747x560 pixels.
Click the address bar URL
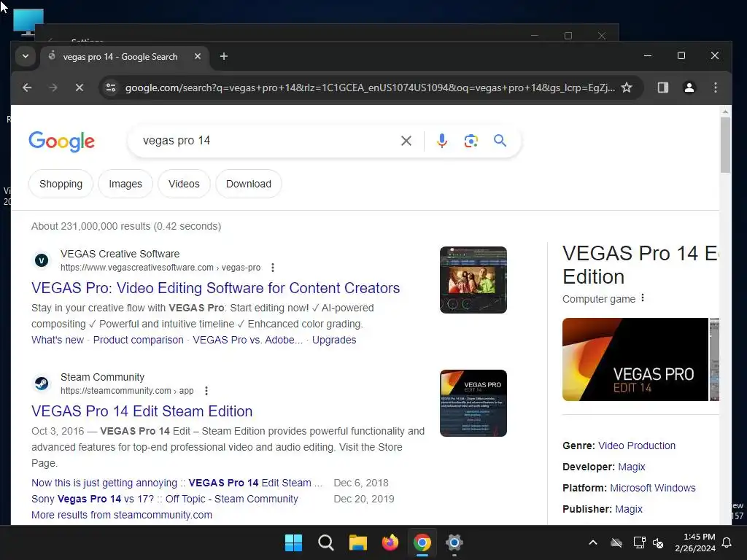[370, 87]
